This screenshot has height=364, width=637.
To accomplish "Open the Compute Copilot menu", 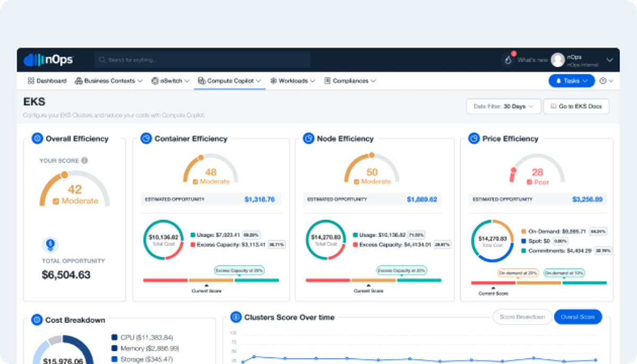I will (229, 81).
